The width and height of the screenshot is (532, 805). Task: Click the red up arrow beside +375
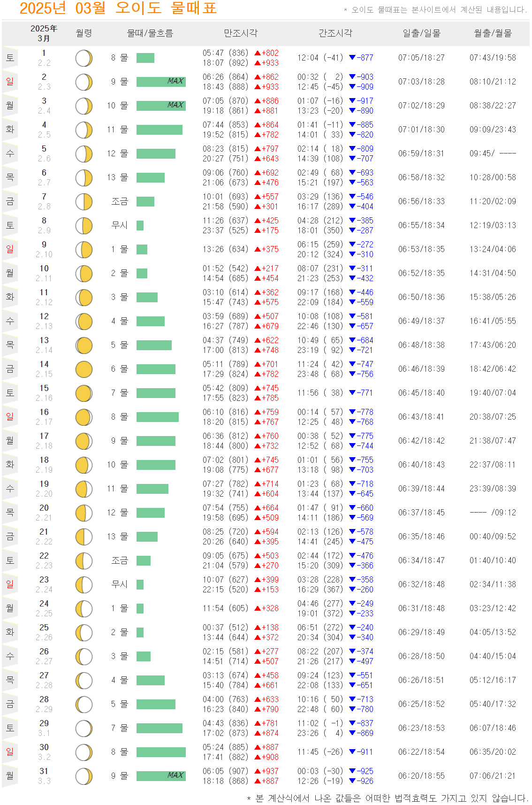tap(258, 249)
